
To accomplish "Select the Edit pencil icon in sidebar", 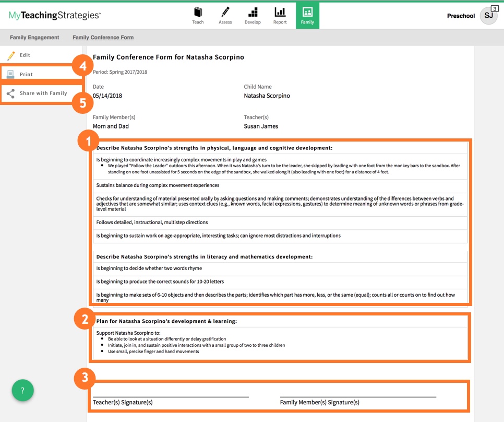I will pyautogui.click(x=10, y=55).
